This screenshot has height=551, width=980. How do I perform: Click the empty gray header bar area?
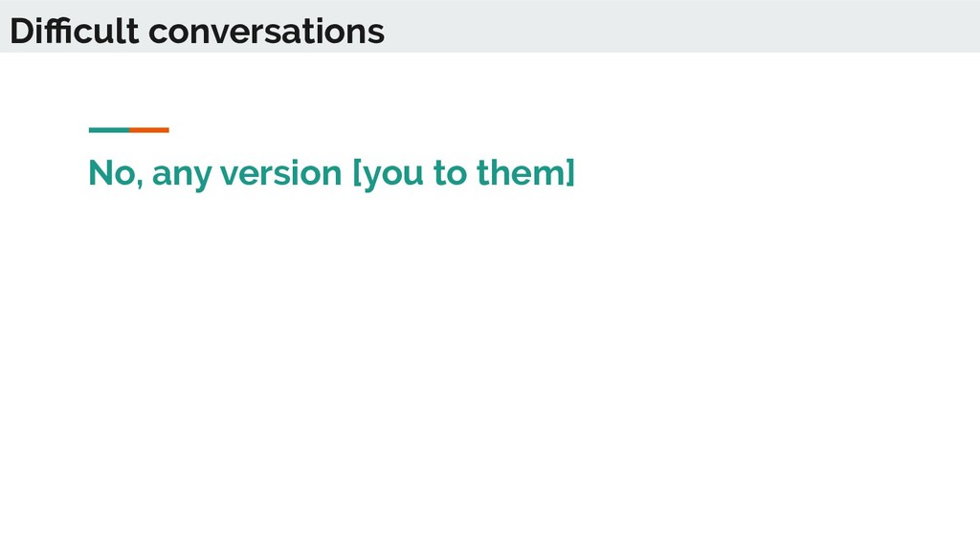click(681, 26)
